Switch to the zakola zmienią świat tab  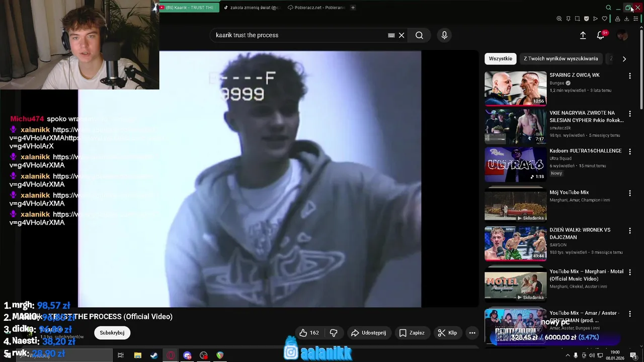point(253,8)
